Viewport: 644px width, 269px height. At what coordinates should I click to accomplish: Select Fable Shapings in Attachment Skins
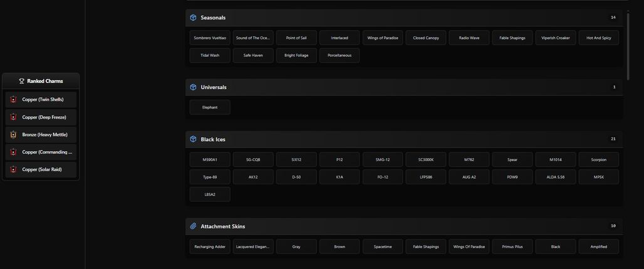426,247
